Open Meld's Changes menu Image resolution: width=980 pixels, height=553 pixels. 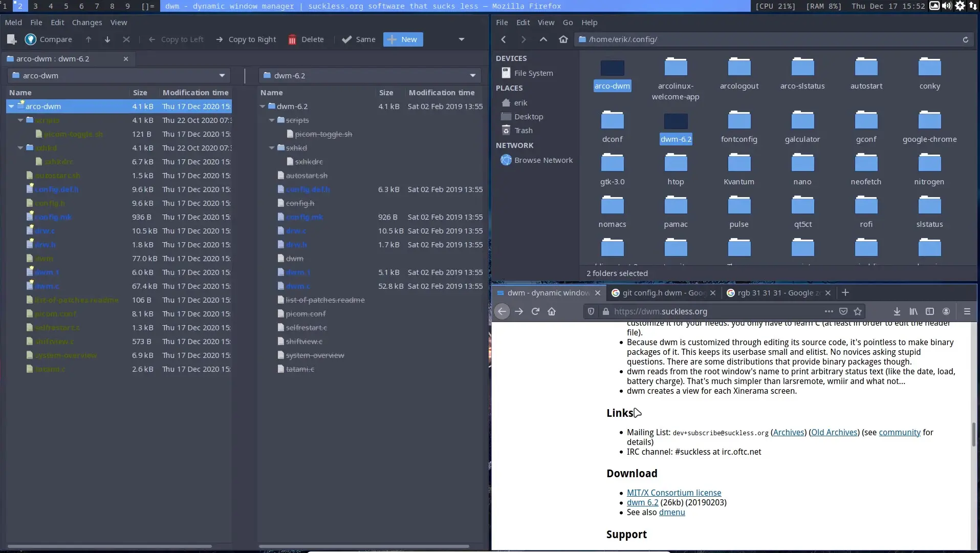pos(87,23)
